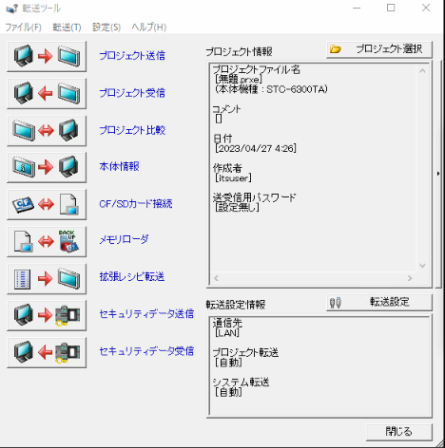The image size is (445, 448).
Task: Open the CF/SDカード接続 card connection icon button
Action: pos(47,204)
